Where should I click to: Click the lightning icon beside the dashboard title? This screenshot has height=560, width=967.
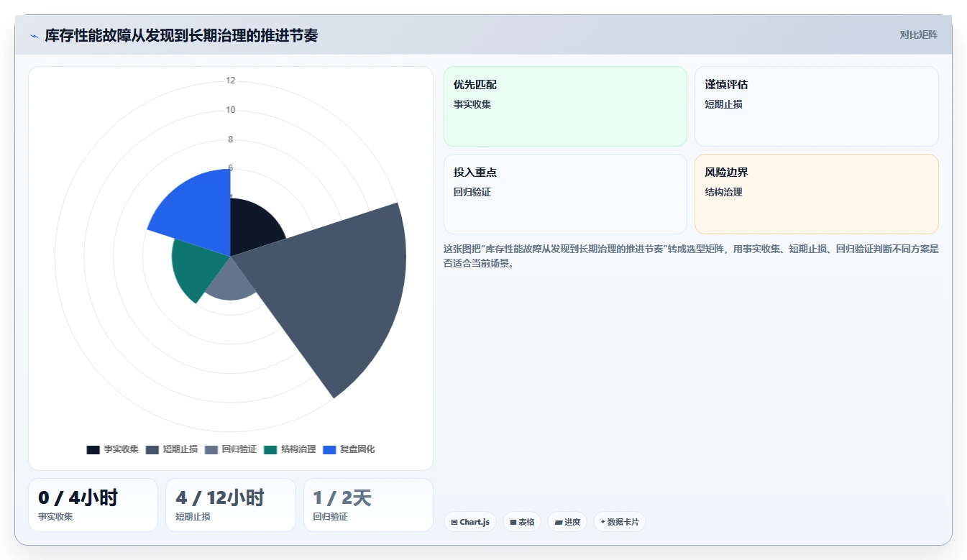click(34, 35)
